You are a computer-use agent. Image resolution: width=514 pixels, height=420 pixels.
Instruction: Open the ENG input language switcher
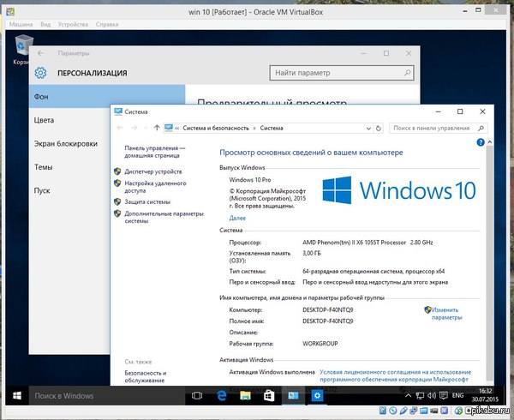[x=457, y=395]
